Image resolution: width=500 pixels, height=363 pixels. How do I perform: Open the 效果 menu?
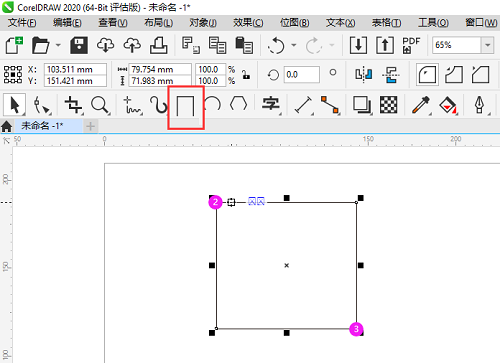pos(248,23)
